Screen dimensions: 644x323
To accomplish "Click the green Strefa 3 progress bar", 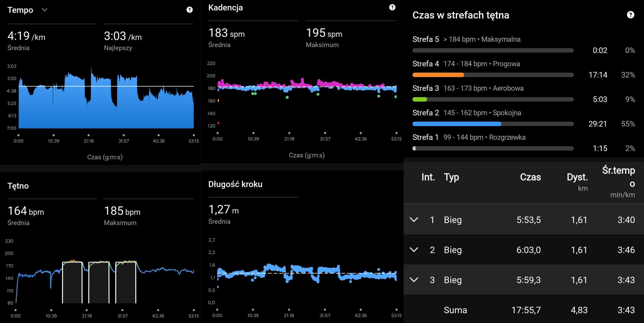I will (x=419, y=99).
